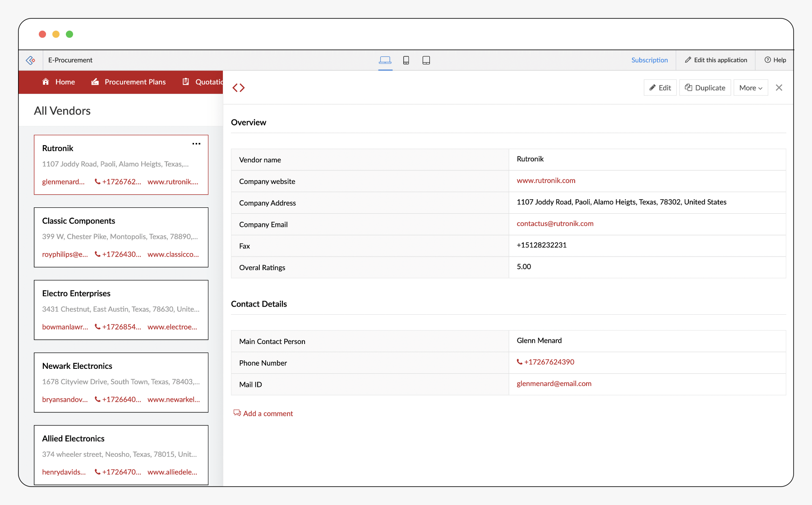Switch to mobile phone preview icon

tap(406, 60)
